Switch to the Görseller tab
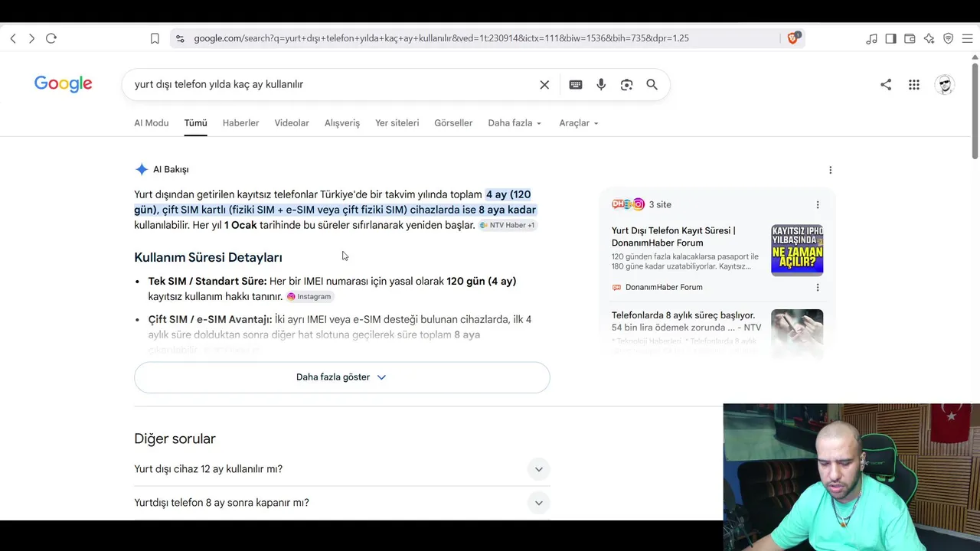The image size is (980, 551). (x=453, y=123)
